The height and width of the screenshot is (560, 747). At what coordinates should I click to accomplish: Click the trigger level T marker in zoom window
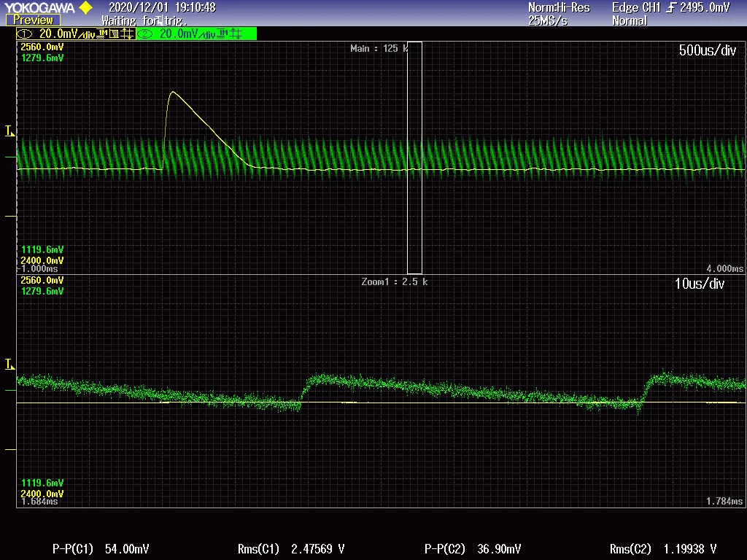click(x=9, y=365)
